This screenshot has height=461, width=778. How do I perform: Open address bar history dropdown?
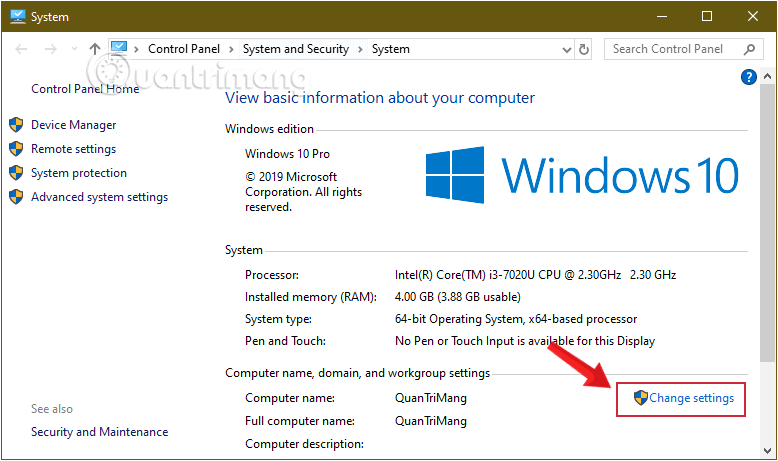tap(567, 49)
